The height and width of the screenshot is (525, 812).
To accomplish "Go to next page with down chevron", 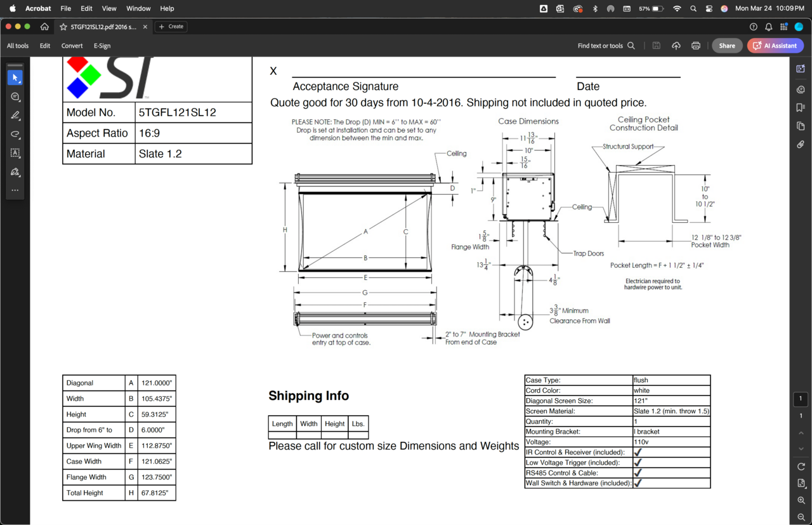I will tap(801, 449).
